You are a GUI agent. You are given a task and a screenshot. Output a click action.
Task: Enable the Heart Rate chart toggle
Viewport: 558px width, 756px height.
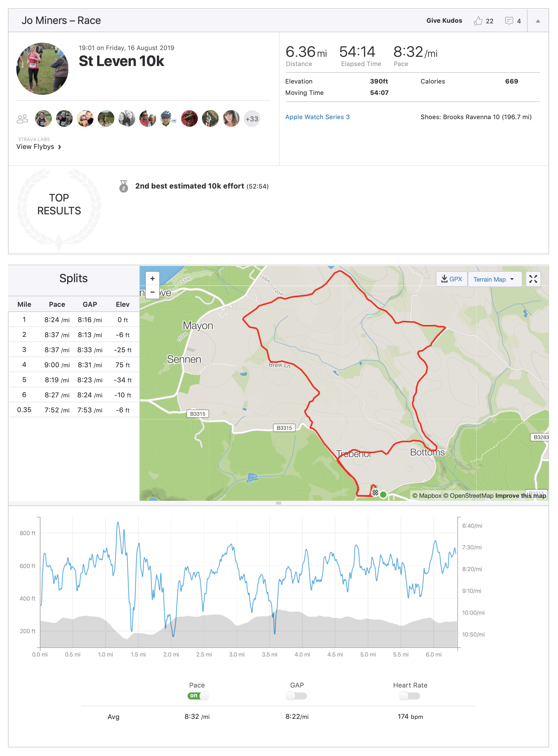coord(409,696)
